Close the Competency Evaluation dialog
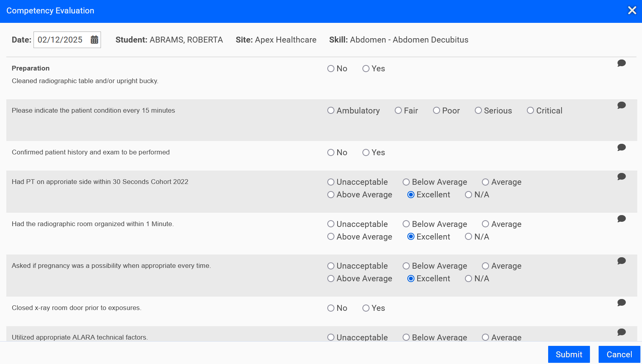Screen dimensions: 642x364 click(632, 11)
